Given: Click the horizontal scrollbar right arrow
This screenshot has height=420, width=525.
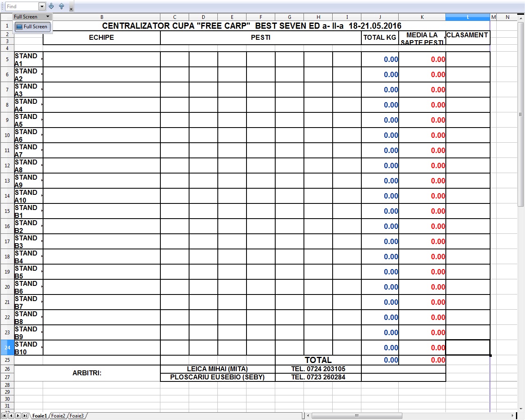Looking at the screenshot, I should 512,416.
